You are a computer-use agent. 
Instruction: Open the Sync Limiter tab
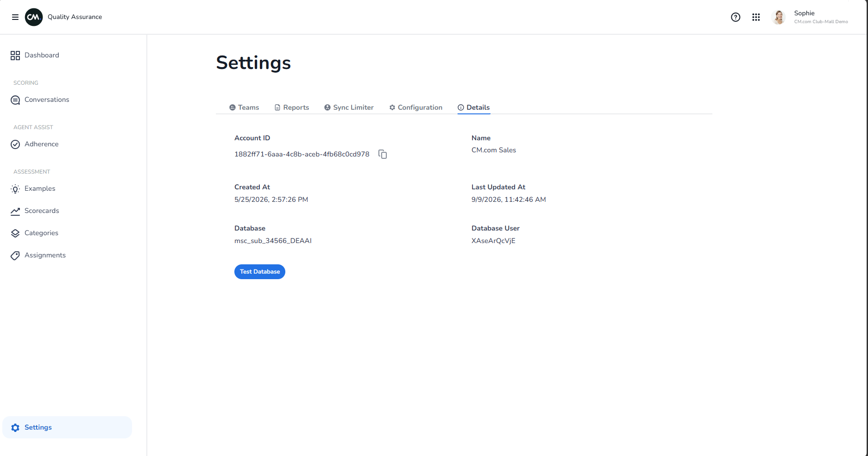point(349,107)
